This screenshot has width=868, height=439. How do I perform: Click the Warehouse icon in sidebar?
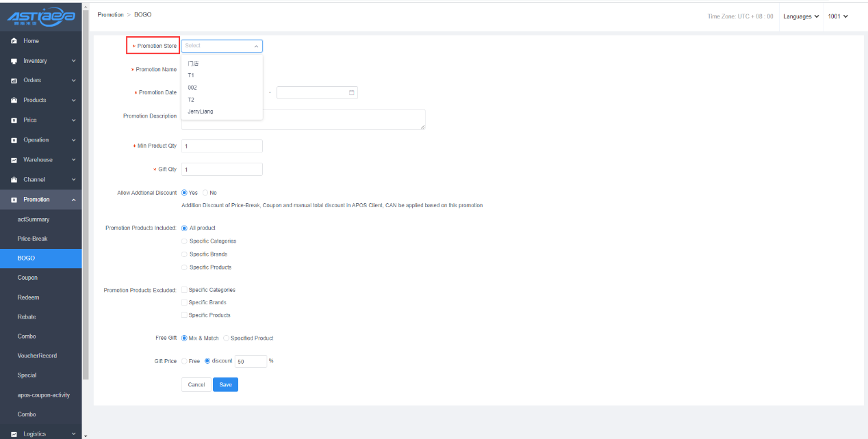coord(14,160)
